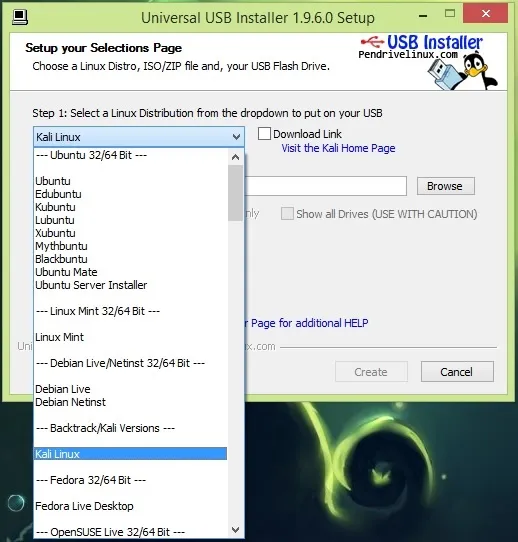This screenshot has width=518, height=542.
Task: Choose Linux Mint in the dropdown list
Action: pos(59,337)
